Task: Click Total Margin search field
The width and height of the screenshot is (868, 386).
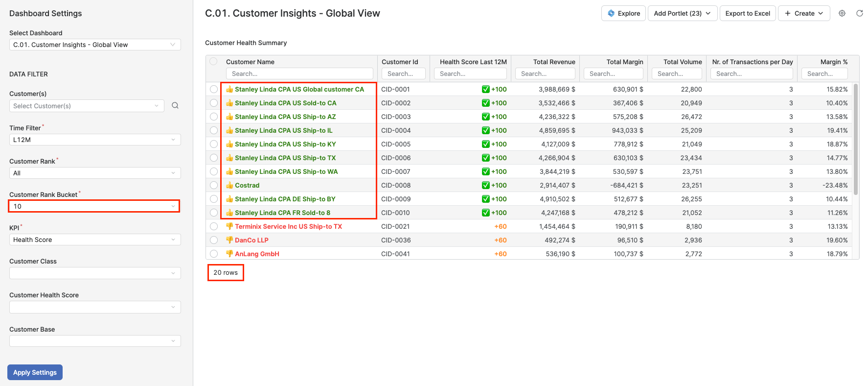Action: [x=614, y=73]
